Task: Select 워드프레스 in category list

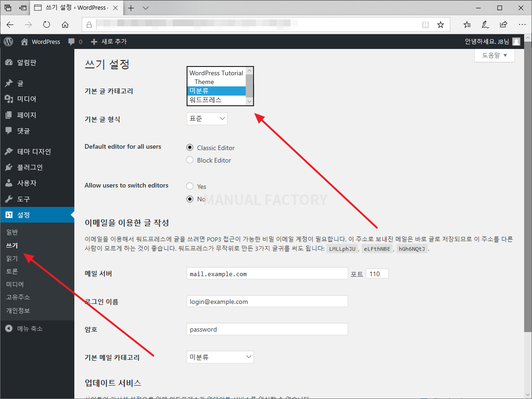Action: pyautogui.click(x=217, y=100)
